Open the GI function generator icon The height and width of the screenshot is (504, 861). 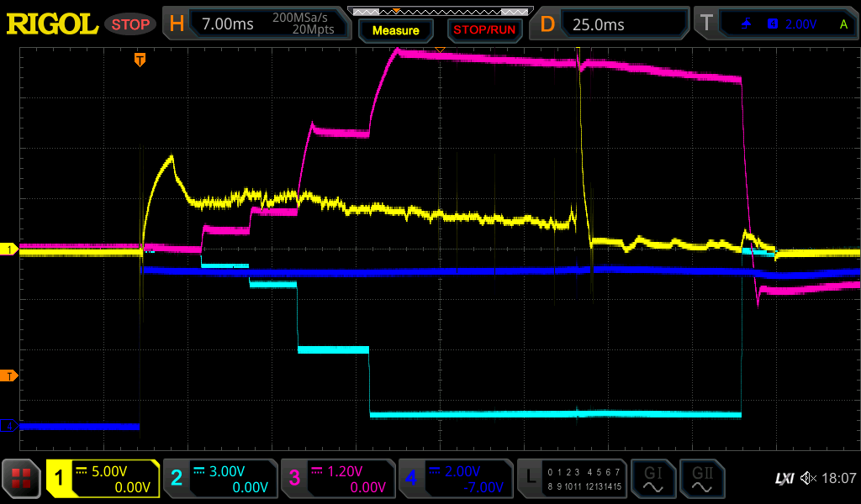click(652, 479)
